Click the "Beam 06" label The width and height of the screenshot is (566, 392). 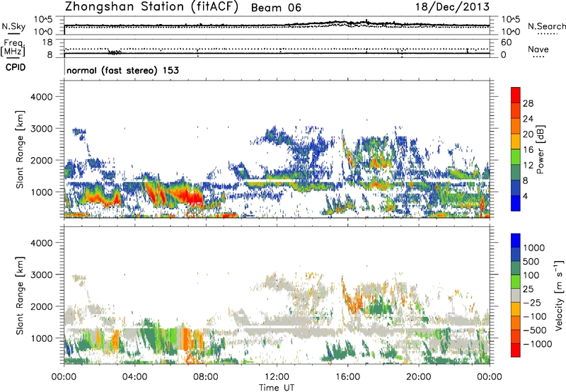click(x=276, y=8)
